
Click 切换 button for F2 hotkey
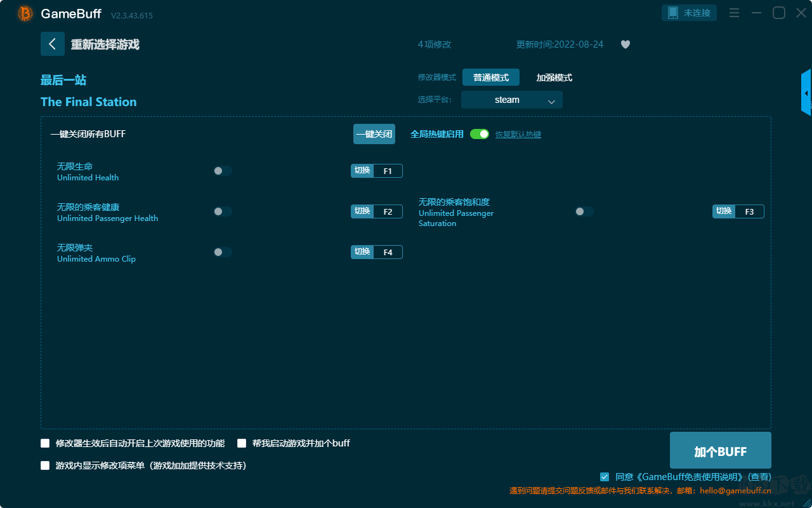click(362, 211)
